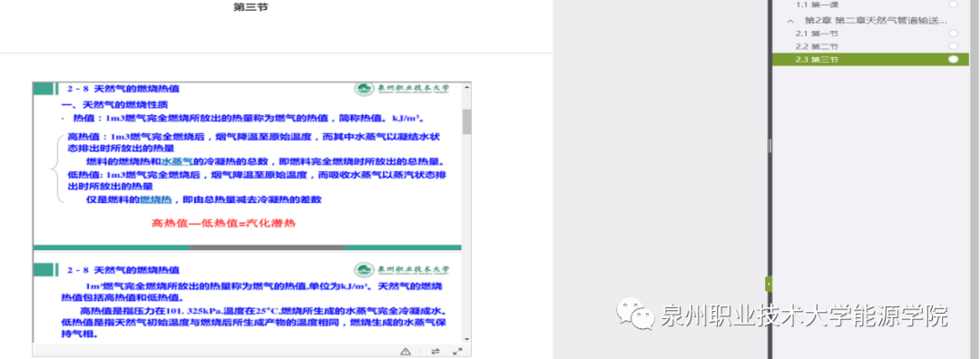
Task: Collapse the 第2章 chapter chevron
Action: [790, 21]
